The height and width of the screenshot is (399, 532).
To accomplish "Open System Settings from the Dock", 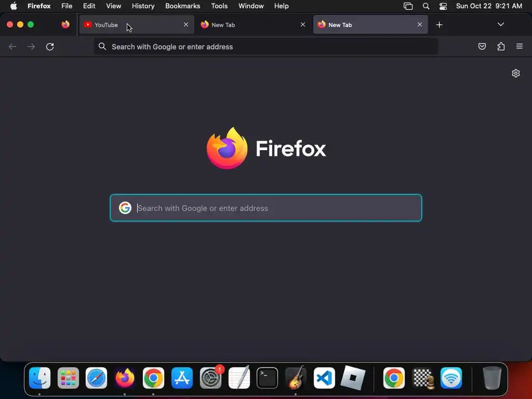I will click(211, 378).
